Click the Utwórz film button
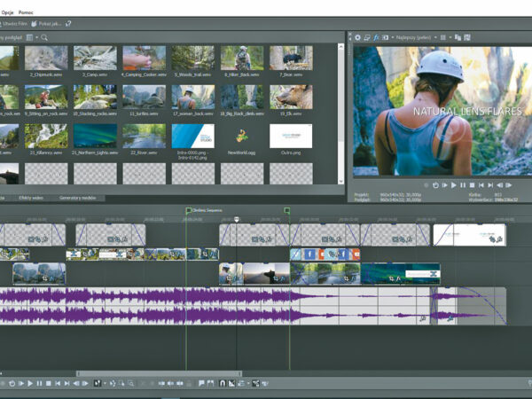 pos(17,22)
